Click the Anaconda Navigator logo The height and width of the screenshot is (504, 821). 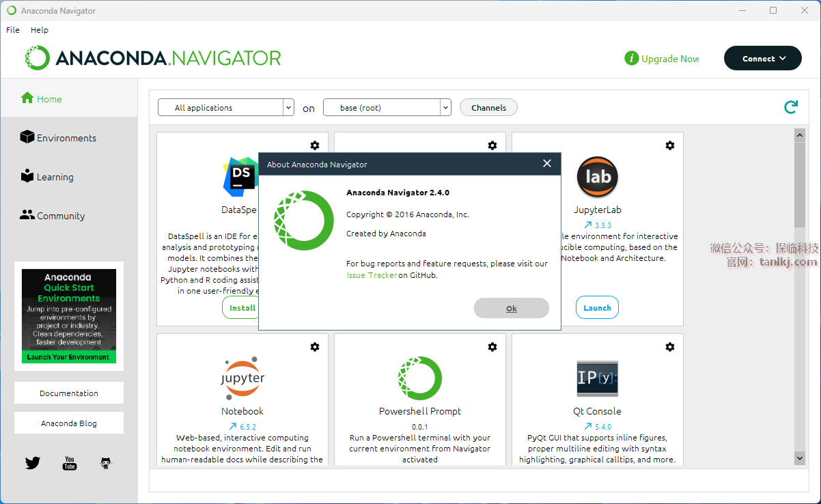(153, 58)
